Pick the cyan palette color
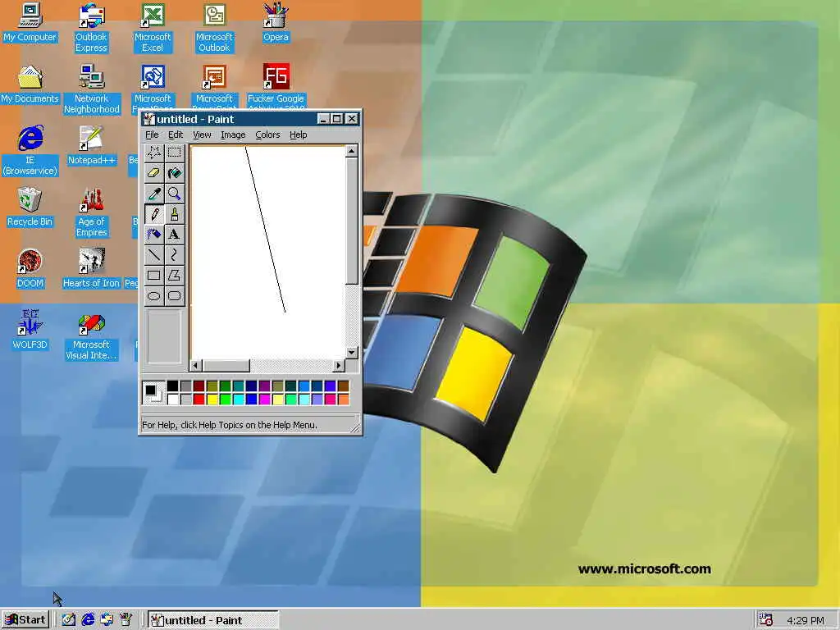The image size is (840, 630). [239, 399]
